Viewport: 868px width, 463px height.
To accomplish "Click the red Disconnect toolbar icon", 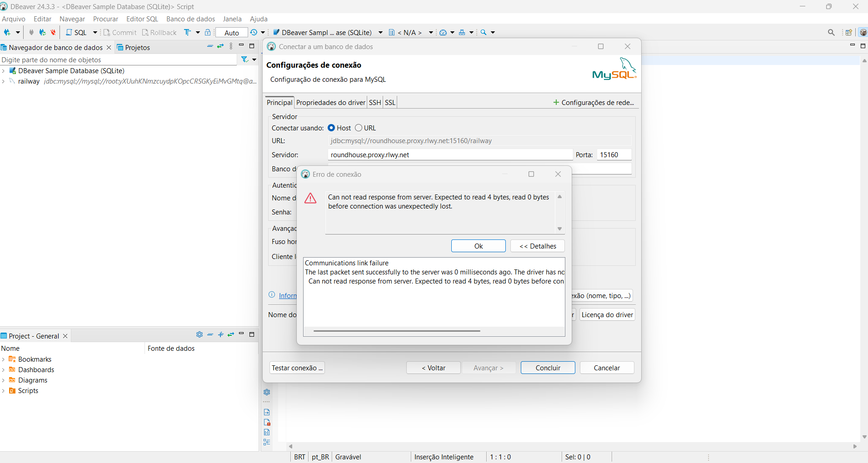I will tap(53, 32).
